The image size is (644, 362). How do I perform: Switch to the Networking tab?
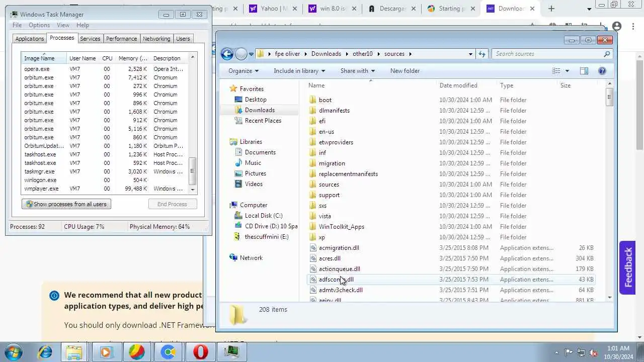pos(156,39)
